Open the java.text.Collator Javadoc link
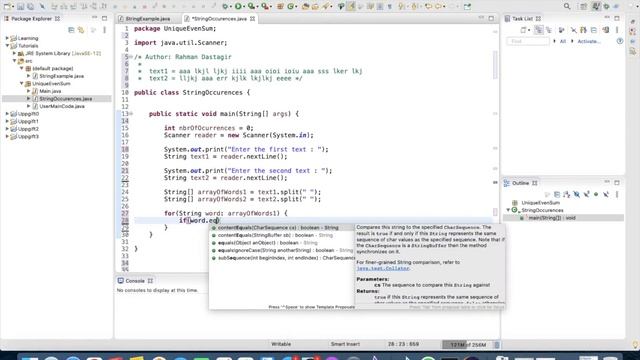 [383, 268]
